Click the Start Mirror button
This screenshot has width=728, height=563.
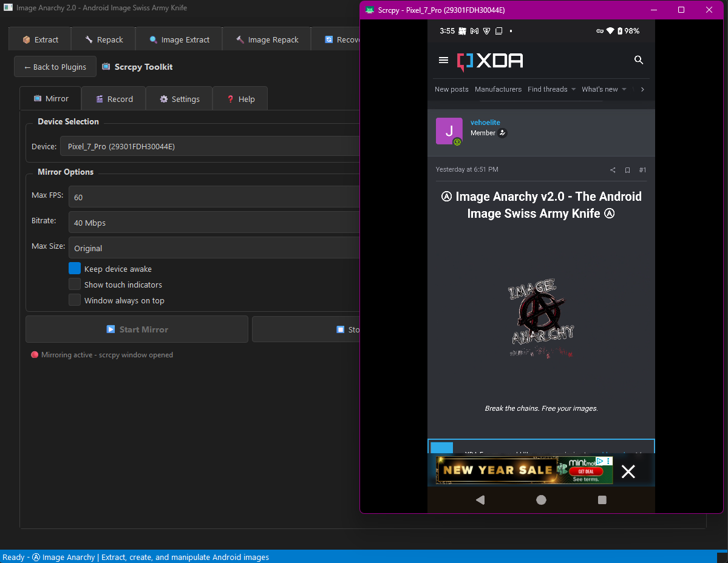pos(137,329)
